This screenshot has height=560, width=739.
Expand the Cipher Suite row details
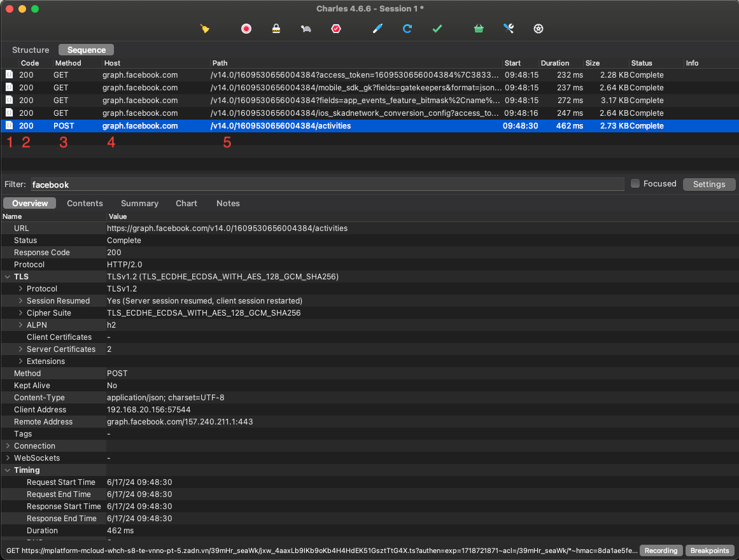tap(19, 312)
